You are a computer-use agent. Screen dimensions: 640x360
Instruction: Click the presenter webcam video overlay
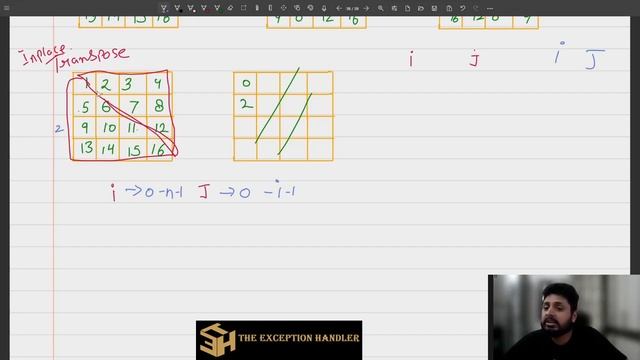[564, 317]
